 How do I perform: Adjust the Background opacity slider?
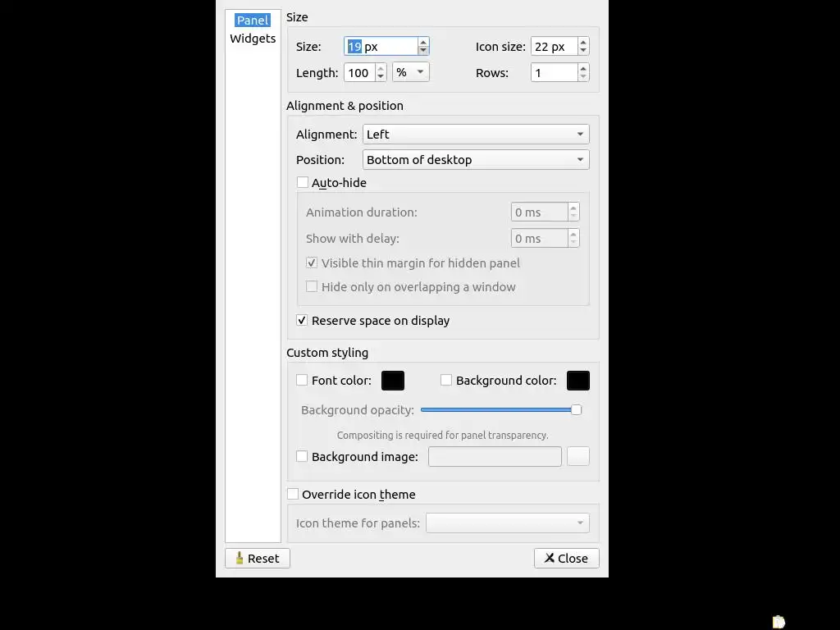pos(501,410)
